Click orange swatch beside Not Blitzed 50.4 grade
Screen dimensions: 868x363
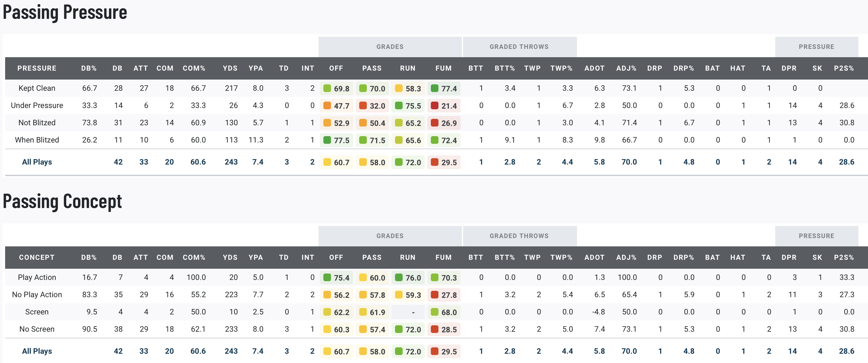tap(363, 123)
